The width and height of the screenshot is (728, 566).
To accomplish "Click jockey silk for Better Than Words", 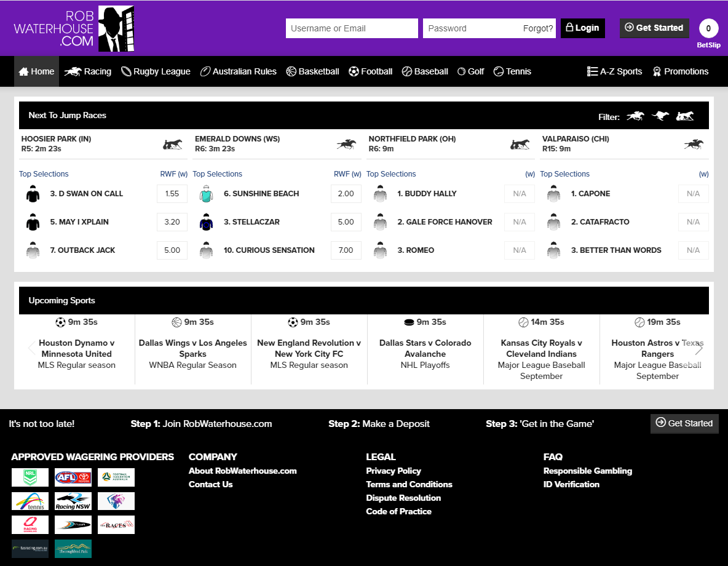I will 553,250.
